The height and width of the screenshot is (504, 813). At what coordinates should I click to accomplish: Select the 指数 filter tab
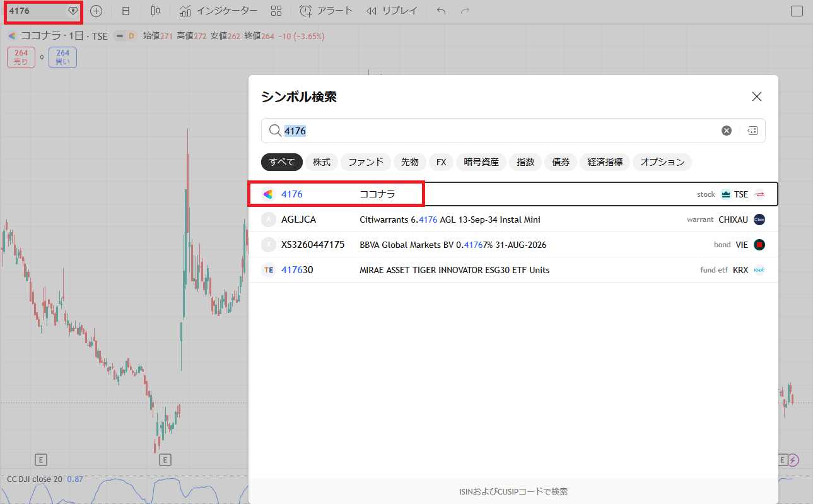pos(525,162)
